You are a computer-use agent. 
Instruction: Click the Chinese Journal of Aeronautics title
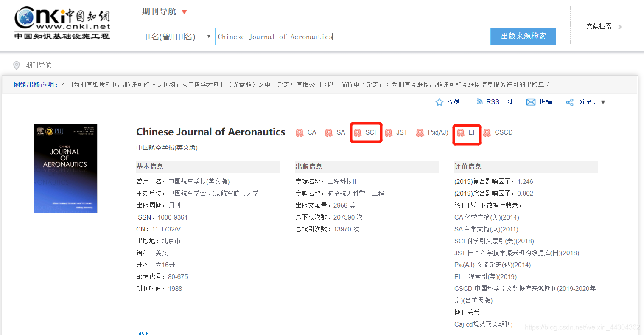[210, 132]
